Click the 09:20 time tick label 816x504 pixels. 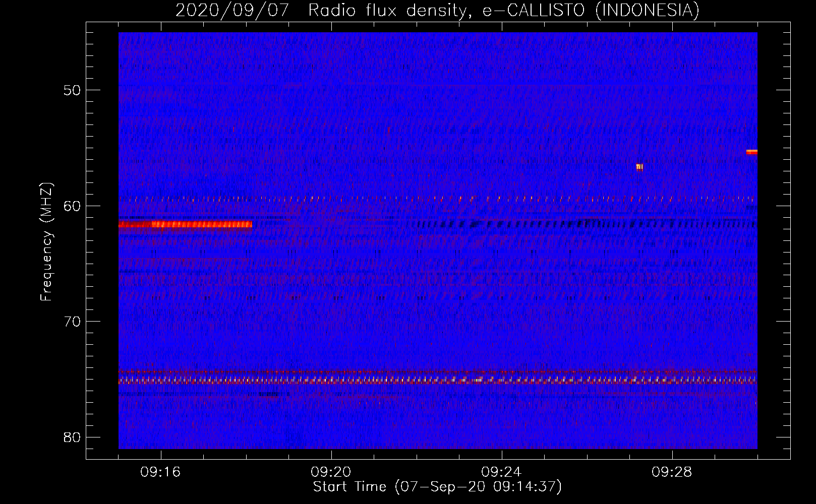click(331, 472)
